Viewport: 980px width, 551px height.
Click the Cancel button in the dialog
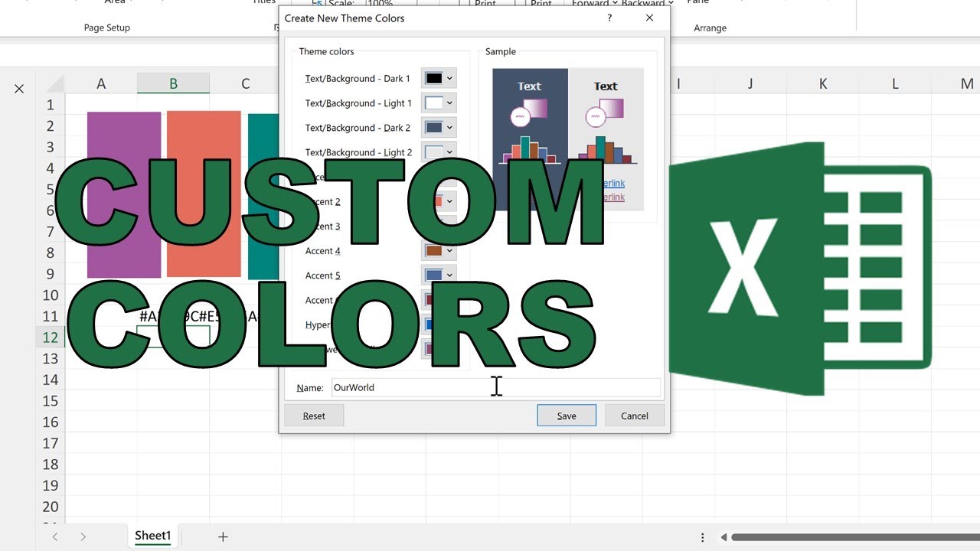coord(634,416)
